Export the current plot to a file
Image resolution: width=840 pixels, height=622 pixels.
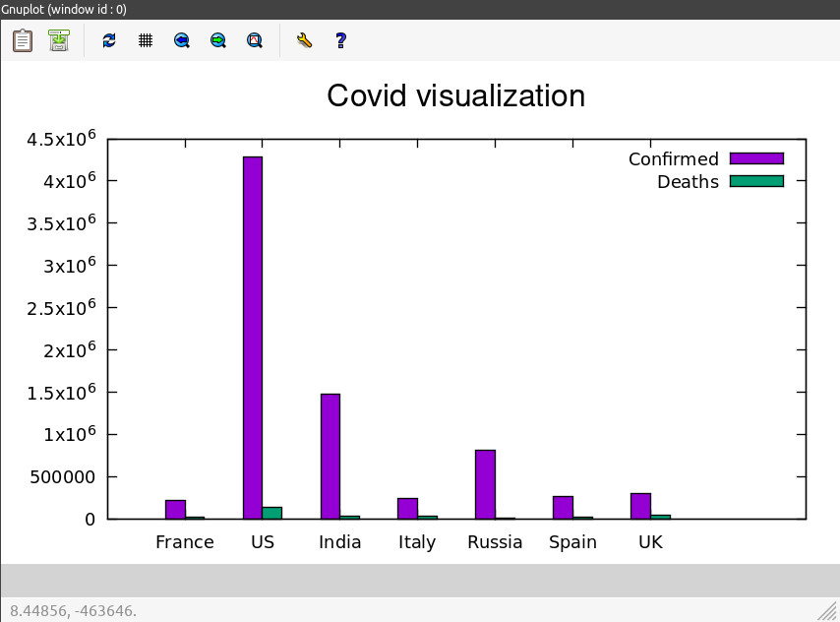(58, 40)
